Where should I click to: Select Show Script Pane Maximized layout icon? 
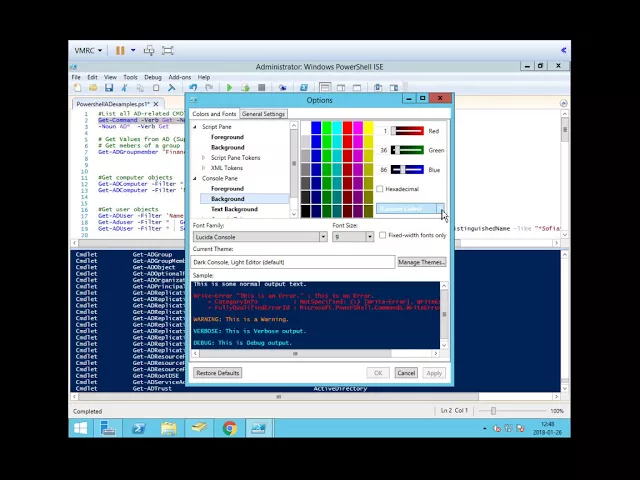coord(357,87)
